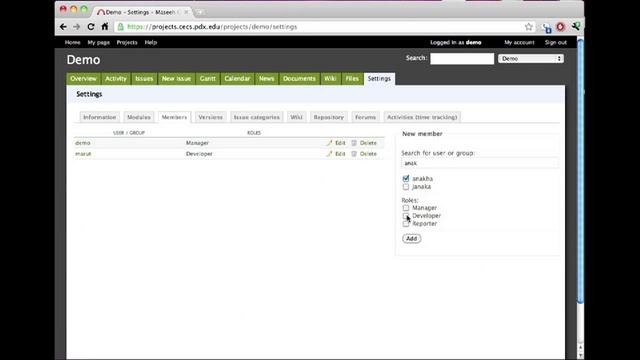Click the pencil icon in marut row

(x=329, y=154)
